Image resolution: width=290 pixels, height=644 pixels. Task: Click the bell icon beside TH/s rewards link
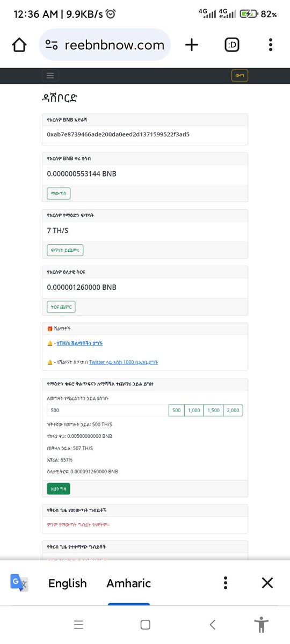click(50, 343)
